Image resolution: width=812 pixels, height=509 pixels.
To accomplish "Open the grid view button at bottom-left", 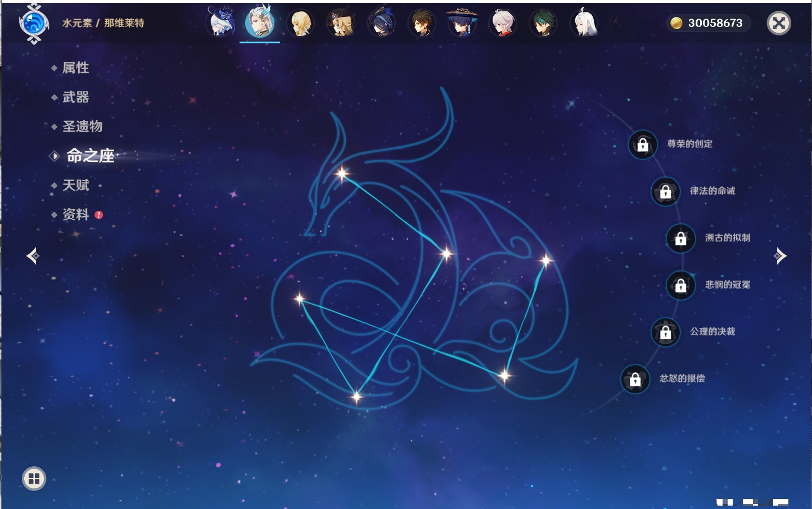I will click(34, 479).
